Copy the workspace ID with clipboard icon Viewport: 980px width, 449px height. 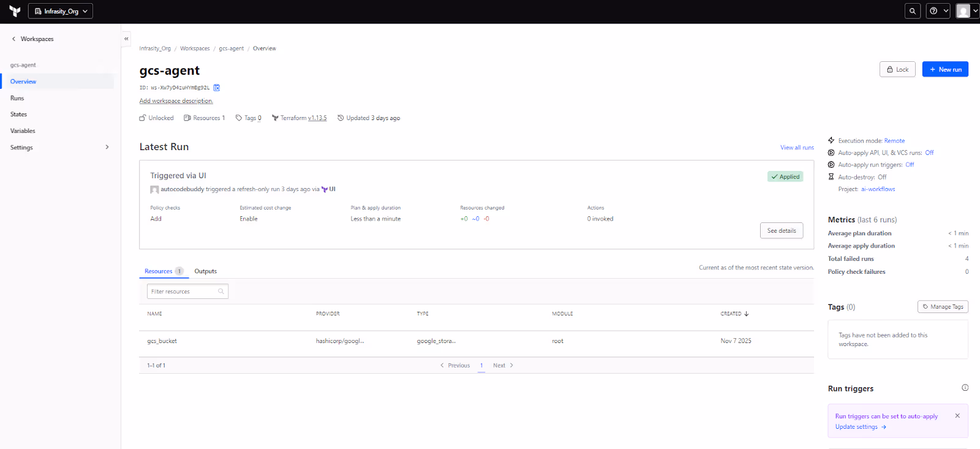pyautogui.click(x=217, y=88)
